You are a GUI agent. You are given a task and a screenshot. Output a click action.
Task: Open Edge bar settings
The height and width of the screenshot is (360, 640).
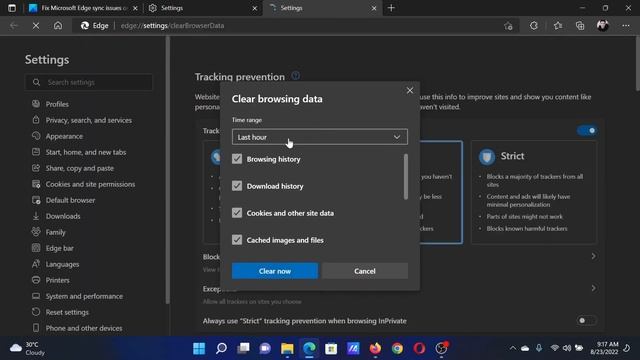[60, 248]
